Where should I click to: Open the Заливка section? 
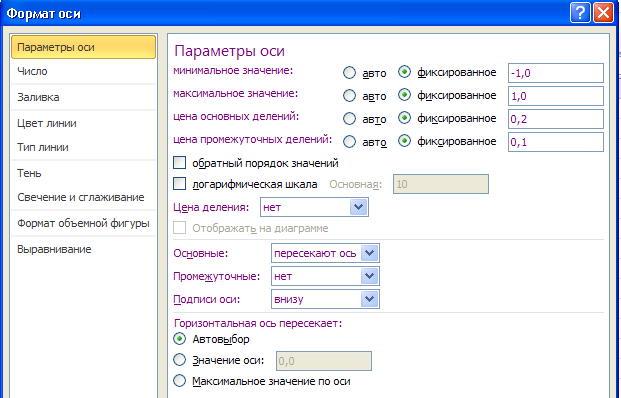pyautogui.click(x=84, y=97)
